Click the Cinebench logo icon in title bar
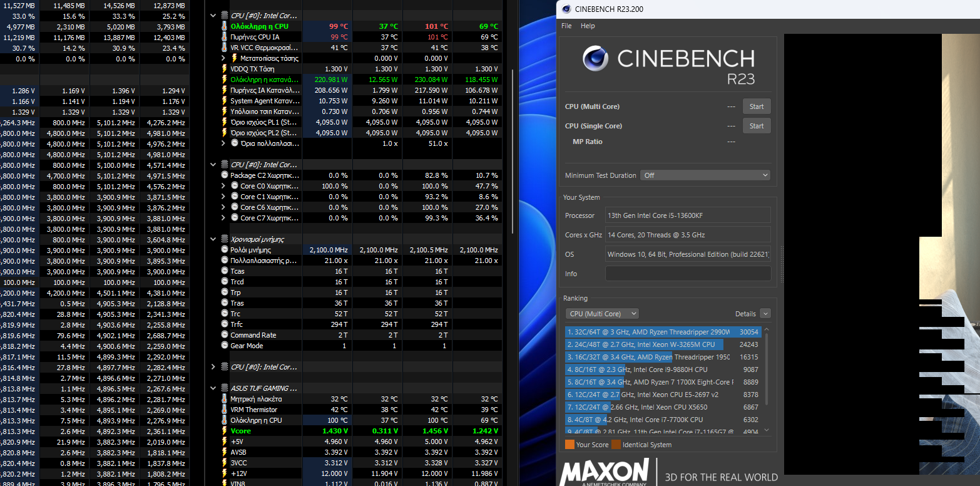The height and width of the screenshot is (486, 980). pos(566,9)
